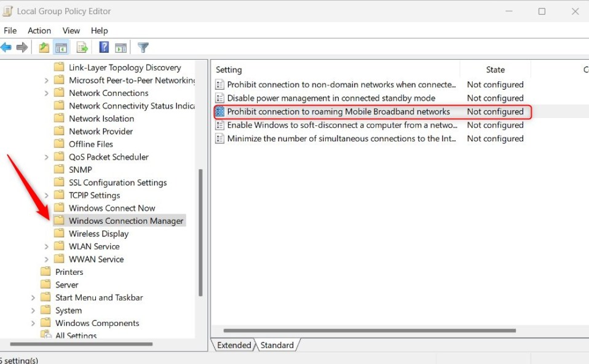Select 'Prohibit connection to roaming Mobile Broadband networks'
Viewport: 589px width, 364px height.
coord(338,111)
